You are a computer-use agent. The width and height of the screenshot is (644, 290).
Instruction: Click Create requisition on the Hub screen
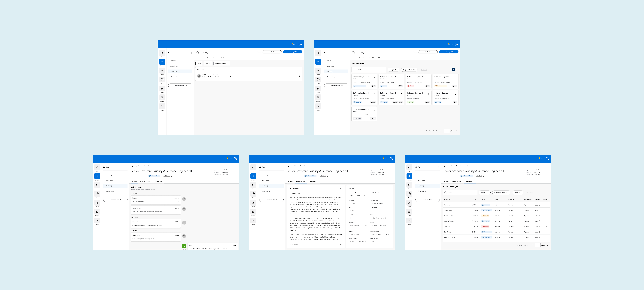pos(293,52)
